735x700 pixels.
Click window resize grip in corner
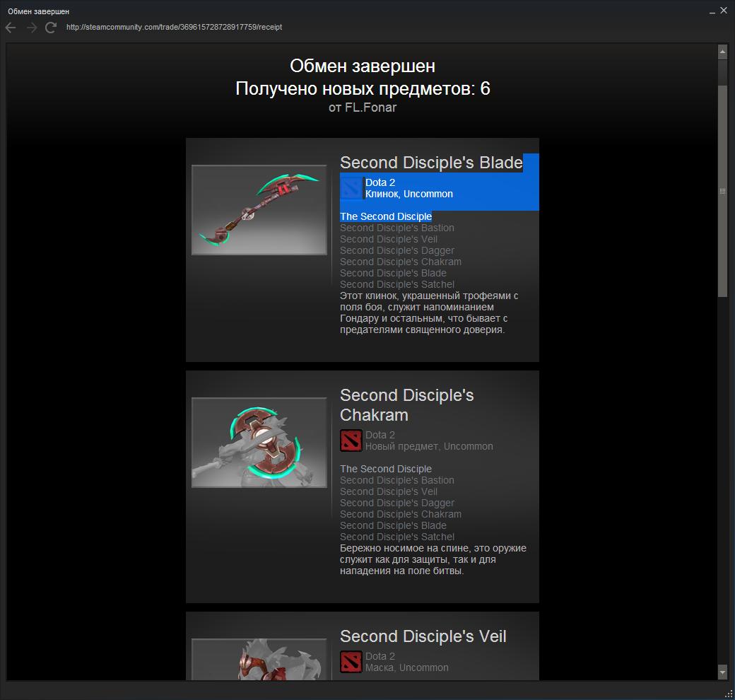[x=729, y=694]
